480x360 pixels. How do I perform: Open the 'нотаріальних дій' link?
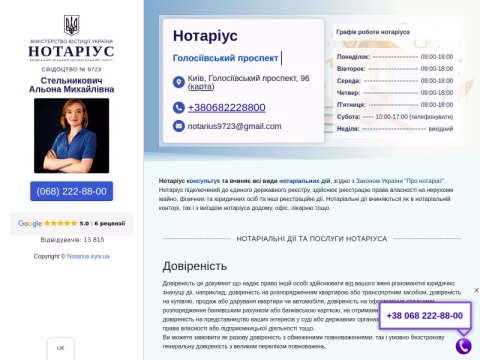click(x=304, y=181)
